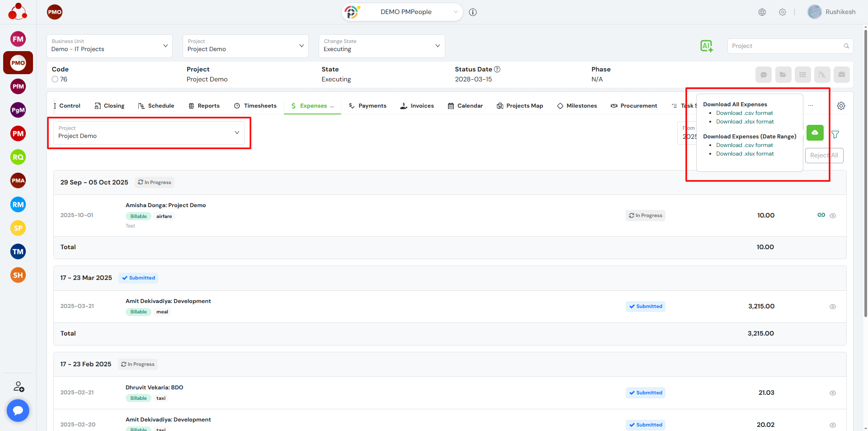View the 21.03 taxi expense eye icon
The width and height of the screenshot is (868, 431).
click(x=832, y=393)
